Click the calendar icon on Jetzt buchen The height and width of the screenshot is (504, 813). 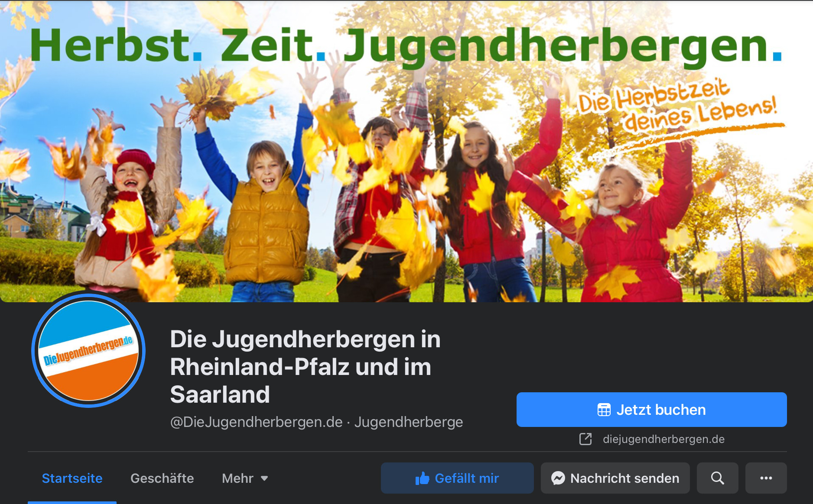click(604, 410)
